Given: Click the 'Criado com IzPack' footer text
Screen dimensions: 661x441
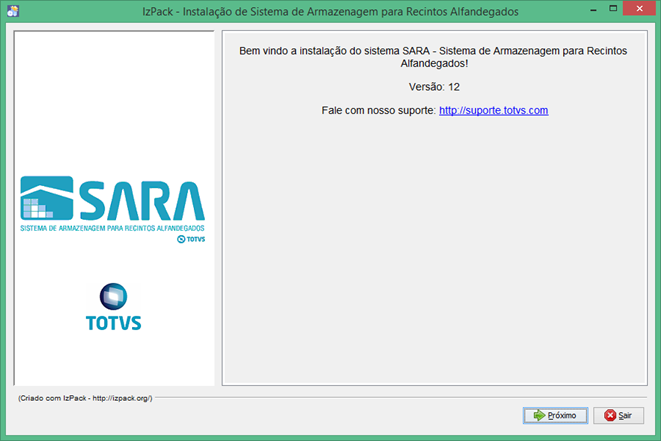Looking at the screenshot, I should pyautogui.click(x=85, y=398).
